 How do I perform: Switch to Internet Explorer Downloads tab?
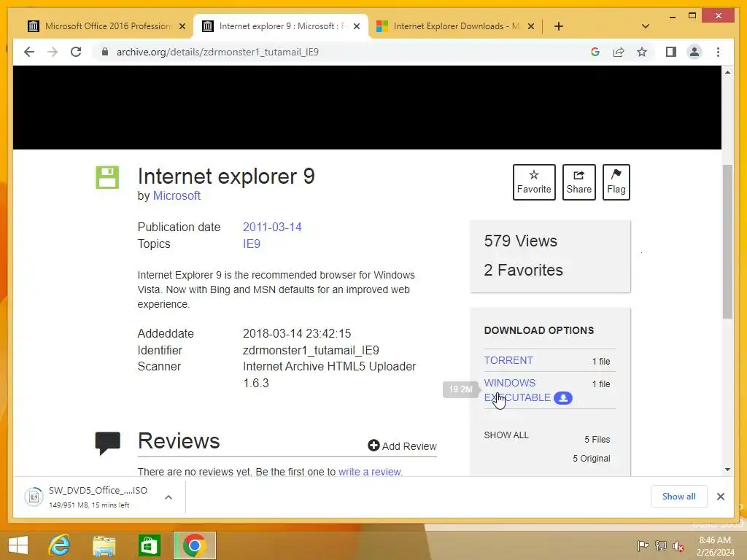[456, 26]
